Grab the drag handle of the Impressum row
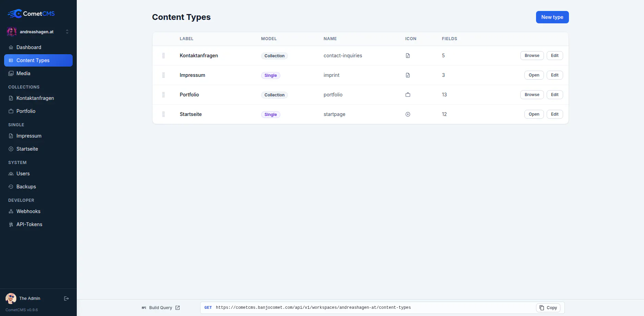 click(163, 75)
